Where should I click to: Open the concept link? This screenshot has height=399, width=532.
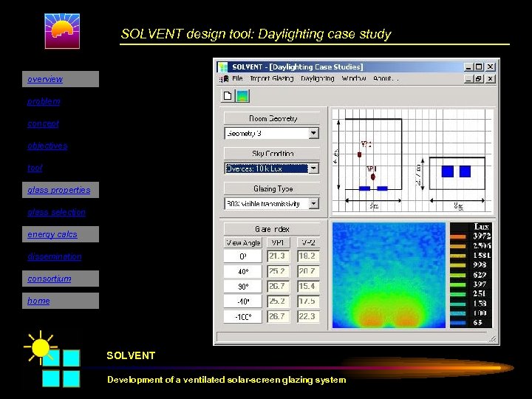pyautogui.click(x=43, y=123)
